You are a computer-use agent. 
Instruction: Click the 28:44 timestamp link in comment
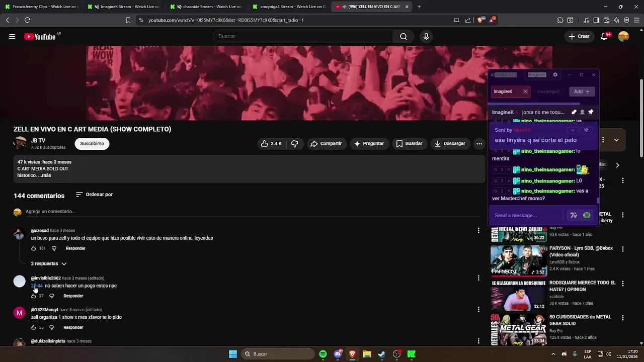[37, 286]
